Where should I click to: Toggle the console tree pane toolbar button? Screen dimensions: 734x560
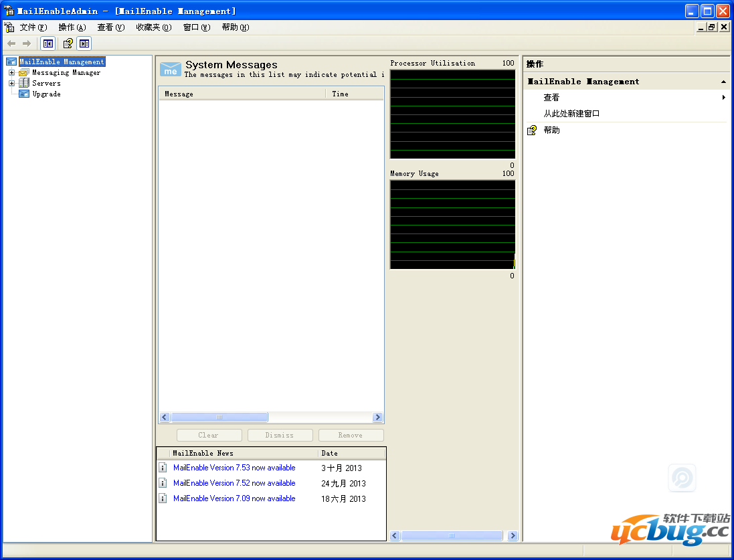pyautogui.click(x=48, y=43)
